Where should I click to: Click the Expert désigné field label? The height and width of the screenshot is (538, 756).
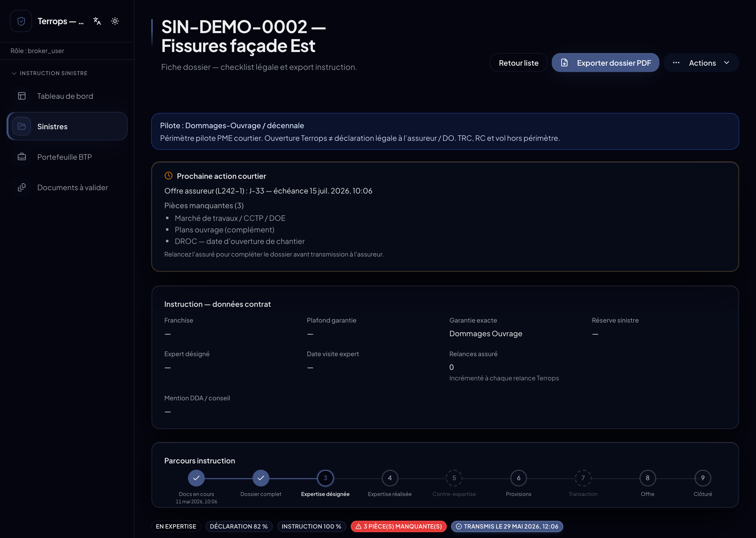tap(187, 354)
